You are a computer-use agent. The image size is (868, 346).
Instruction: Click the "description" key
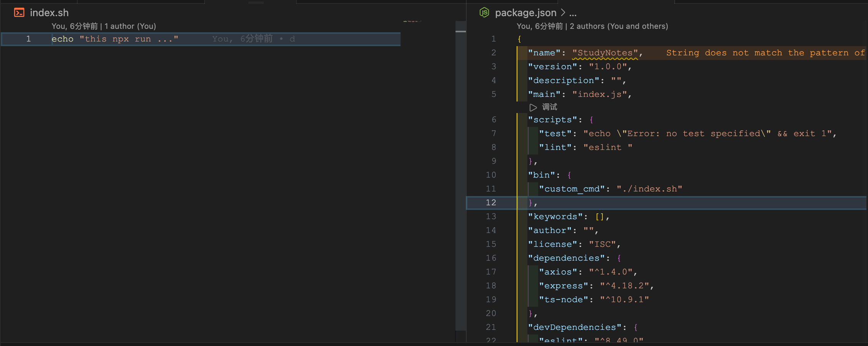click(564, 80)
